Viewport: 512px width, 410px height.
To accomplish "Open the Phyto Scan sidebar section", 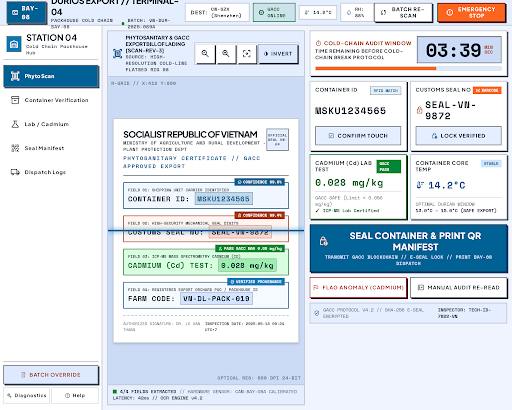I will click(x=51, y=76).
